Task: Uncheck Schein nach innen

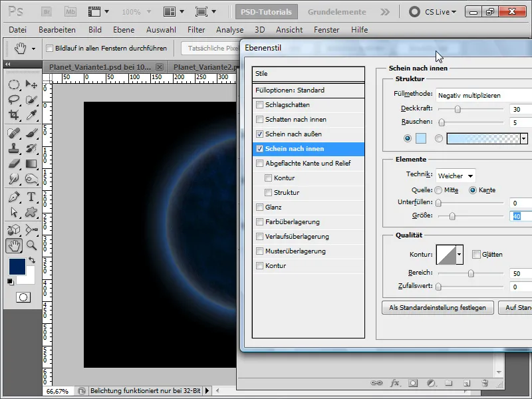Action: point(259,148)
